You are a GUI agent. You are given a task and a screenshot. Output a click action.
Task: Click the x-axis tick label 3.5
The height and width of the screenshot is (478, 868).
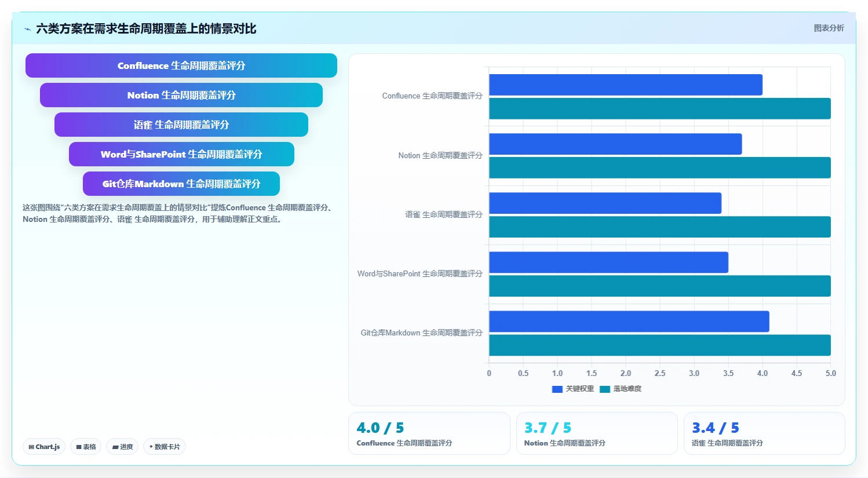tap(728, 374)
